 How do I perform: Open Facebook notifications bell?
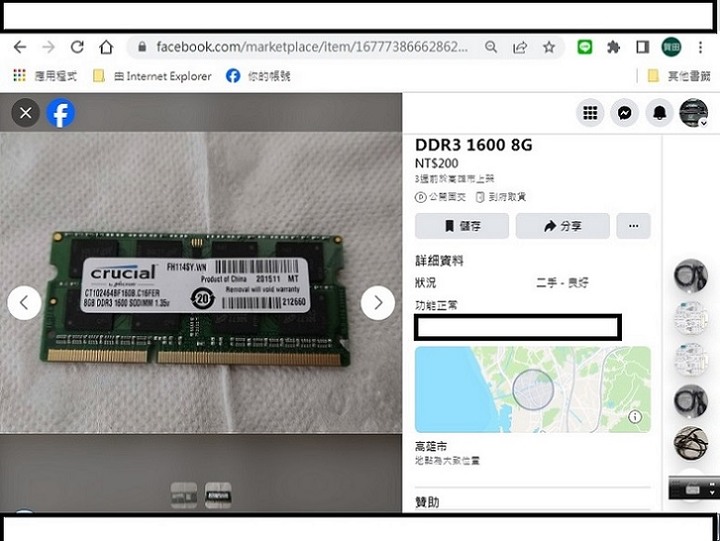click(659, 113)
